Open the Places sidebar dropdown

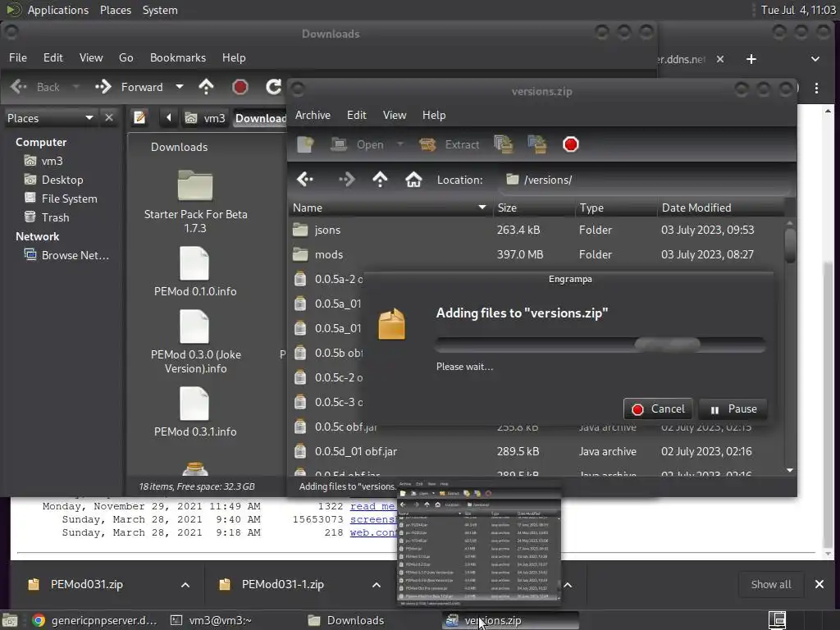click(x=51, y=118)
